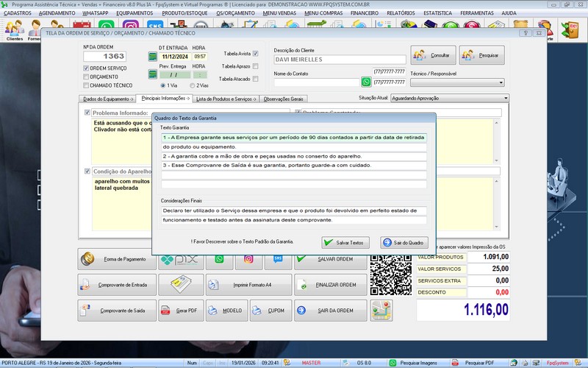Select the 2 Vias radio button

[x=192, y=85]
